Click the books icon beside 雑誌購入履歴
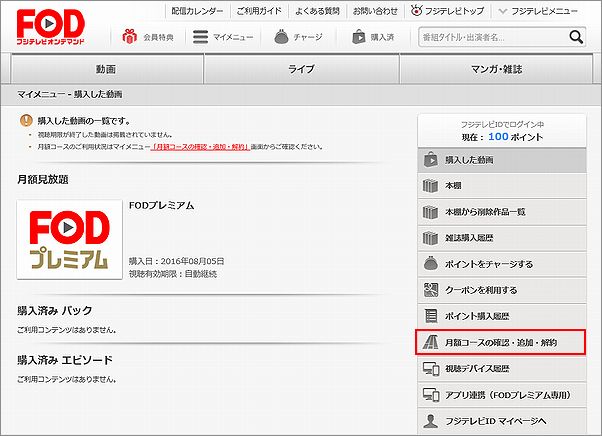Viewport: 602px width, 436px height. pos(430,238)
